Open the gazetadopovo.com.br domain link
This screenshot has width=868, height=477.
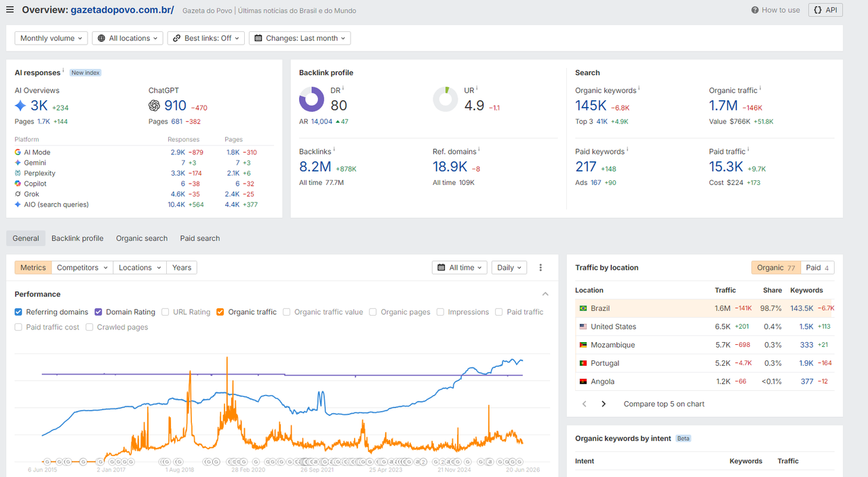[122, 10]
